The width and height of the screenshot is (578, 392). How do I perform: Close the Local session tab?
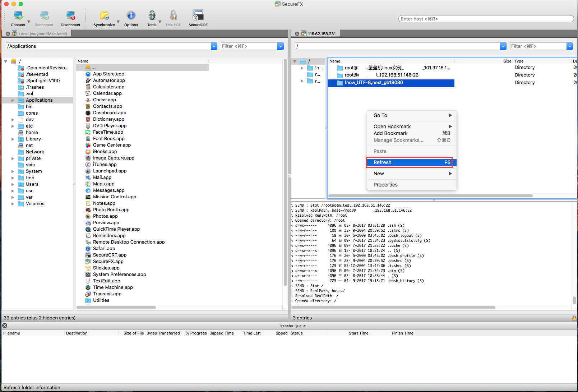coord(8,34)
